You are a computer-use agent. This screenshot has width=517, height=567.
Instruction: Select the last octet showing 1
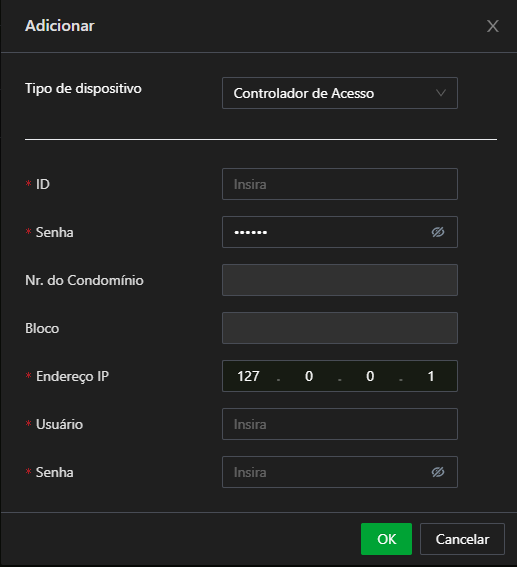click(x=431, y=376)
